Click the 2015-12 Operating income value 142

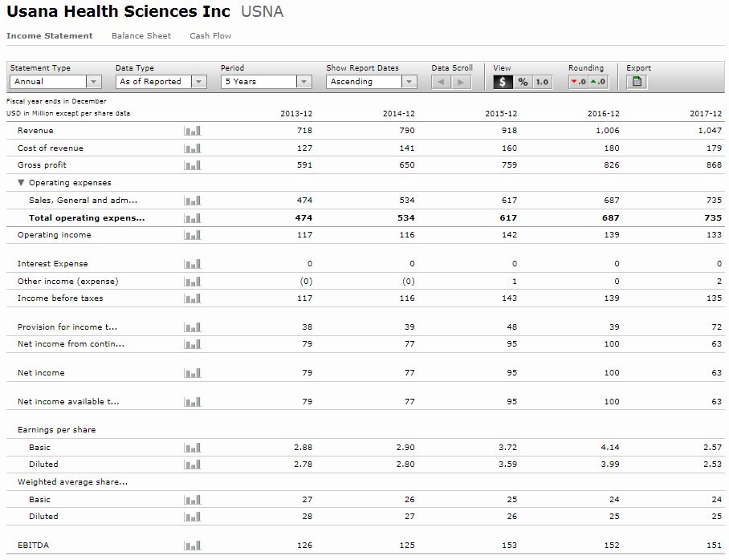click(x=509, y=235)
